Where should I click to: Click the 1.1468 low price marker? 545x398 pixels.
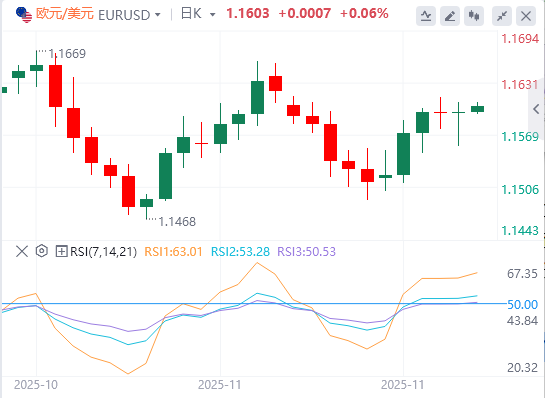click(177, 221)
